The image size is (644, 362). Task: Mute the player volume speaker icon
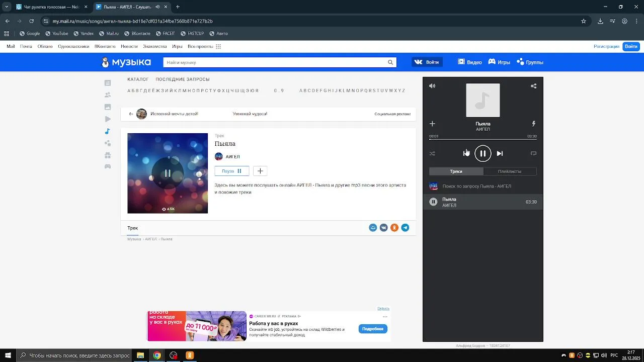432,86
